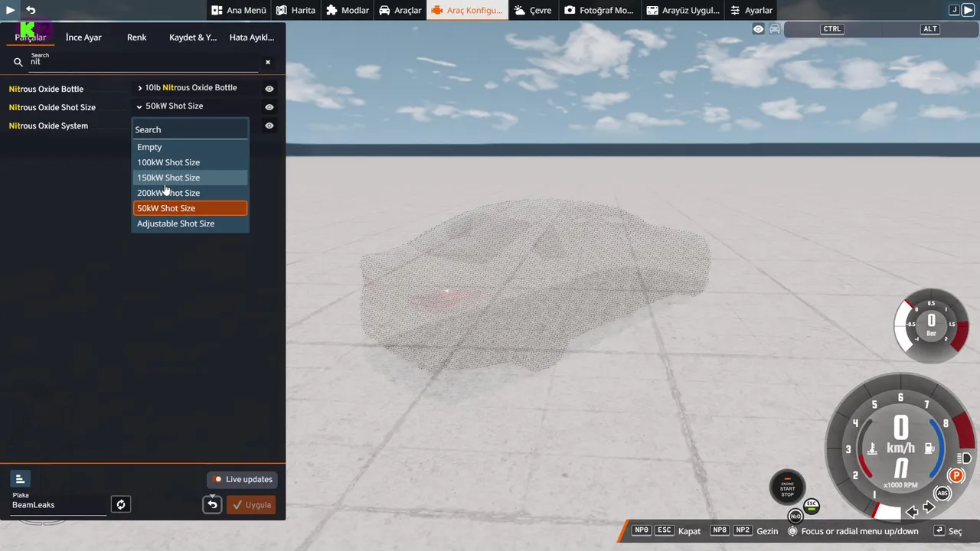The height and width of the screenshot is (551, 980).
Task: Click the car icon beside the CTRL bar
Action: point(775,29)
